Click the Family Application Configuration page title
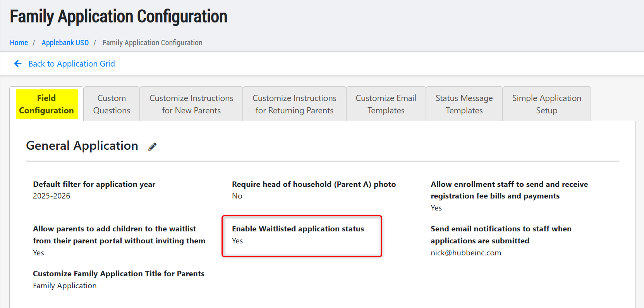 tap(118, 17)
